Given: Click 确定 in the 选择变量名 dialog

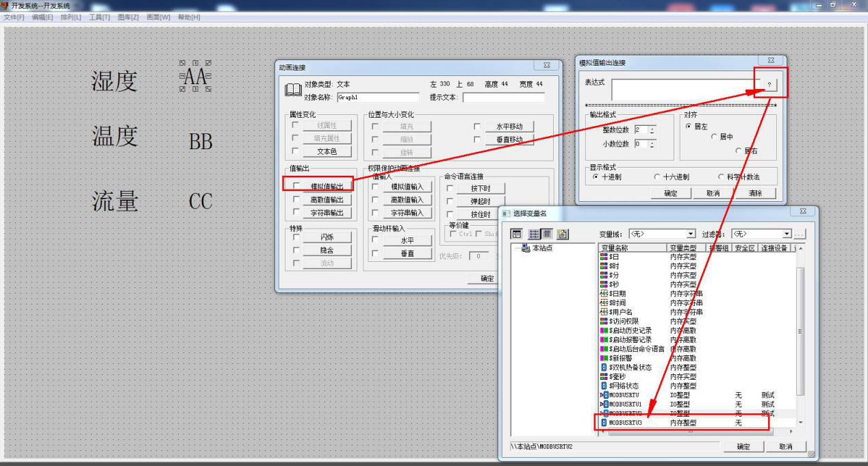Looking at the screenshot, I should tap(743, 447).
